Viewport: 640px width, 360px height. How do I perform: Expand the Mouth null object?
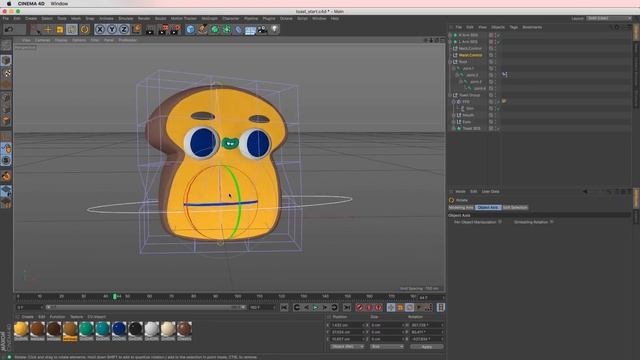pos(453,115)
